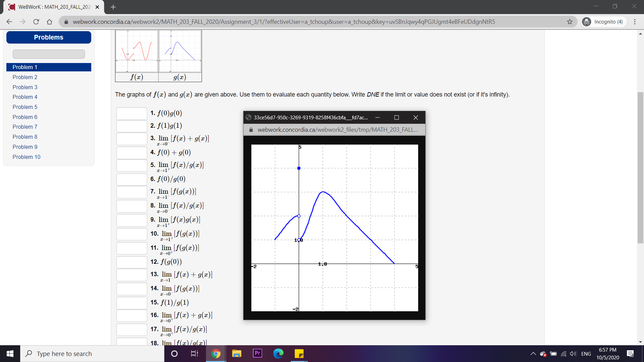Open Problem 10 from the sidebar
644x362 pixels.
coord(26,157)
